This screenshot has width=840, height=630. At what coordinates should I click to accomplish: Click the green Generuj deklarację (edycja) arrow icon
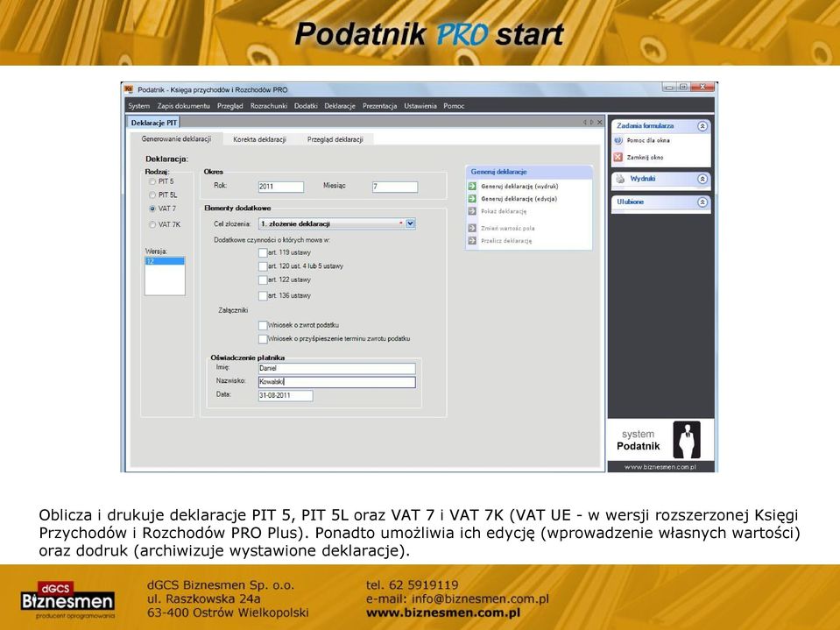point(472,199)
